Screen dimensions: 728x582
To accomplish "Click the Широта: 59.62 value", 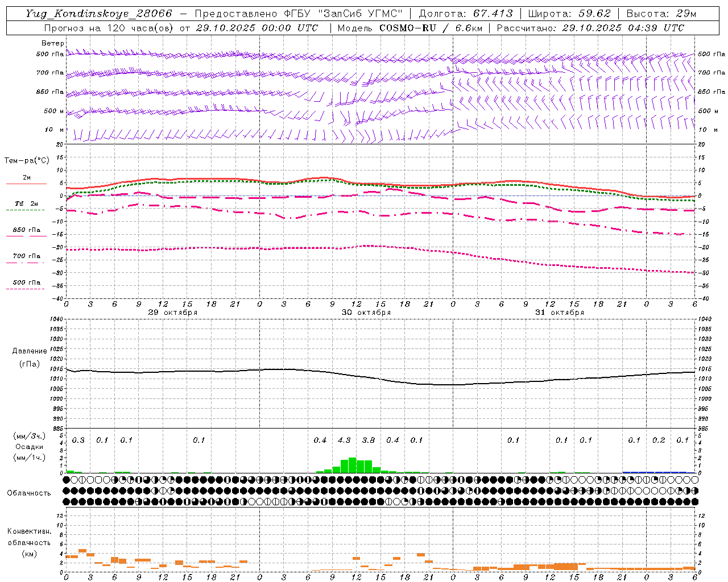I will click(x=569, y=14).
